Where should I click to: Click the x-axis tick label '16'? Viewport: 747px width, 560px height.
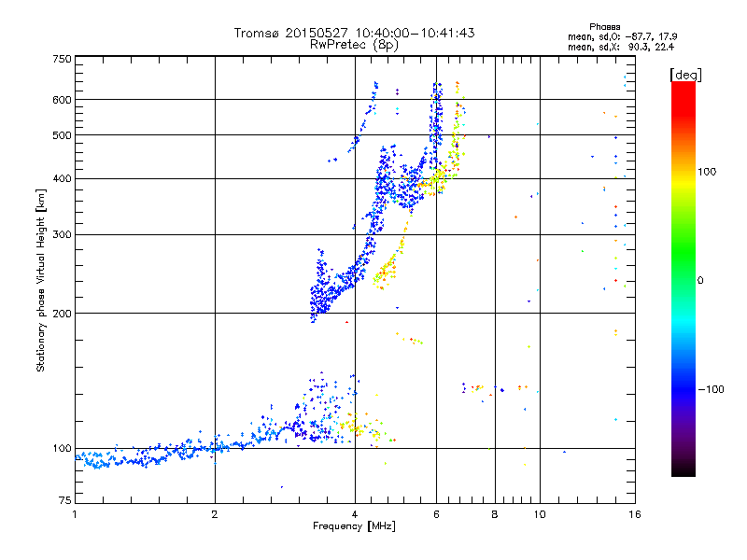(x=635, y=514)
